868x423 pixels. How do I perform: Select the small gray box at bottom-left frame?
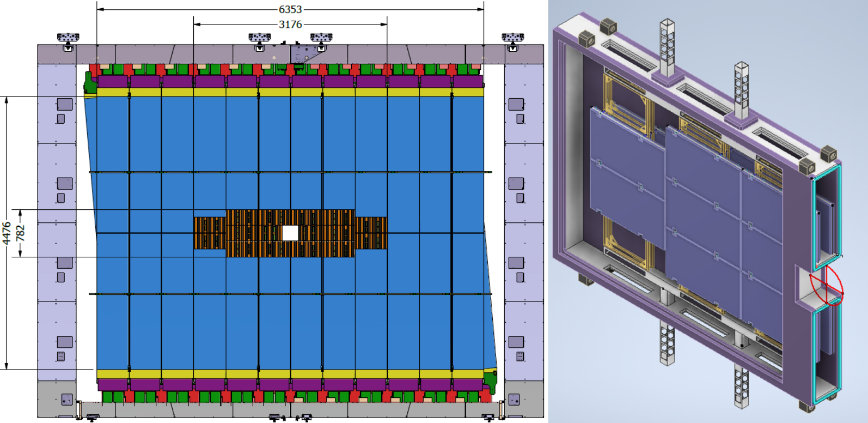67,400
